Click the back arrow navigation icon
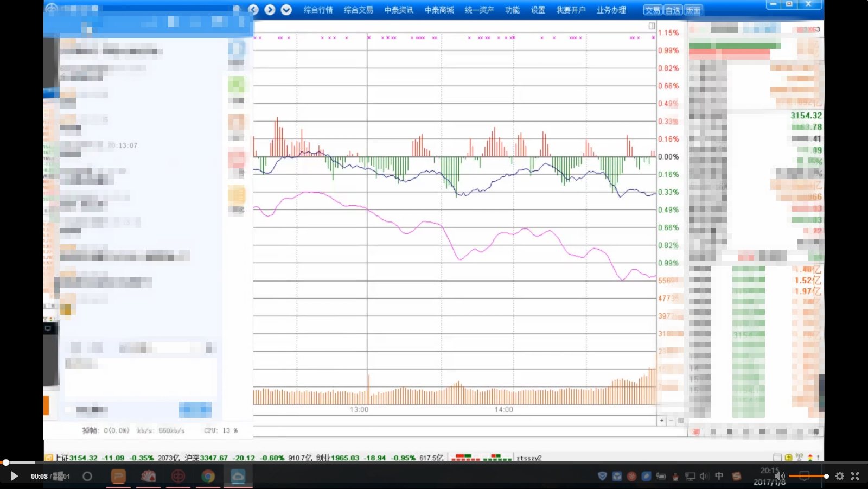The image size is (868, 489). [x=253, y=10]
